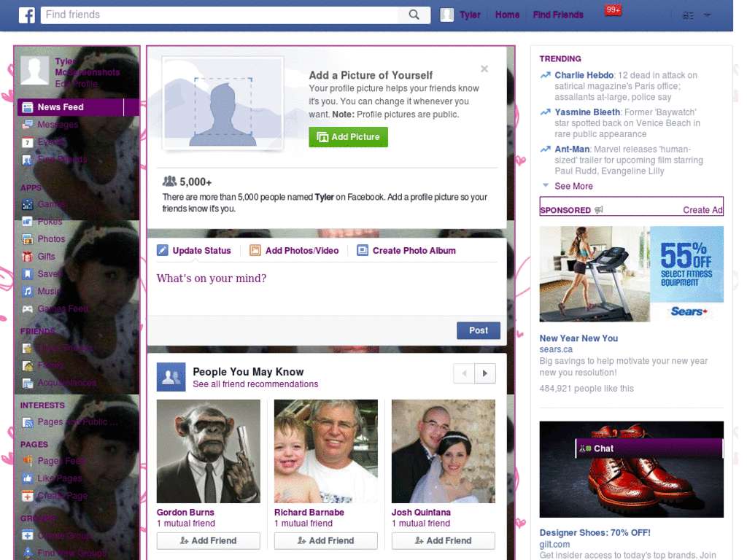
Task: Click the Find New Groups icon
Action: tap(27, 553)
